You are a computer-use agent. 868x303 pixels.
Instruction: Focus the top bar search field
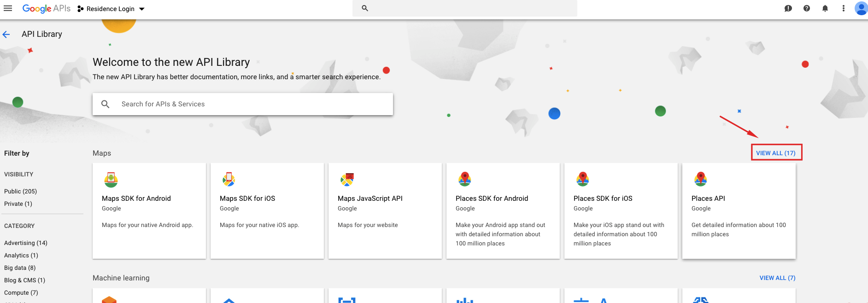pyautogui.click(x=465, y=8)
